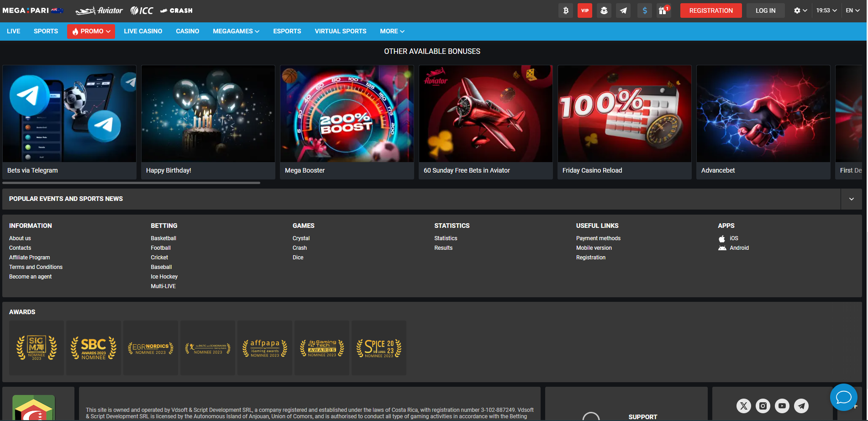The image size is (868, 421).
Task: Open the Affiliate Program link
Action: (30, 258)
